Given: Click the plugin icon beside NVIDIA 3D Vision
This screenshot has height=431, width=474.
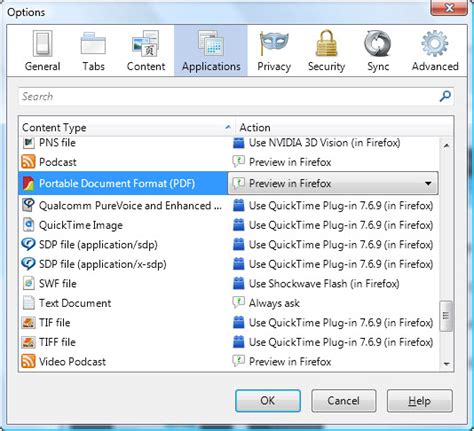Looking at the screenshot, I should pyautogui.click(x=238, y=143).
